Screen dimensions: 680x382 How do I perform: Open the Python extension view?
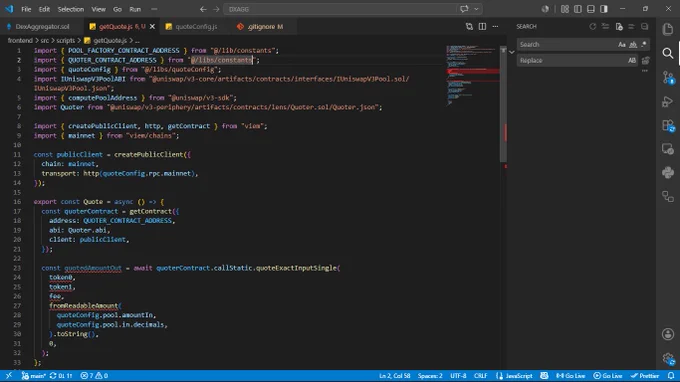(x=668, y=173)
